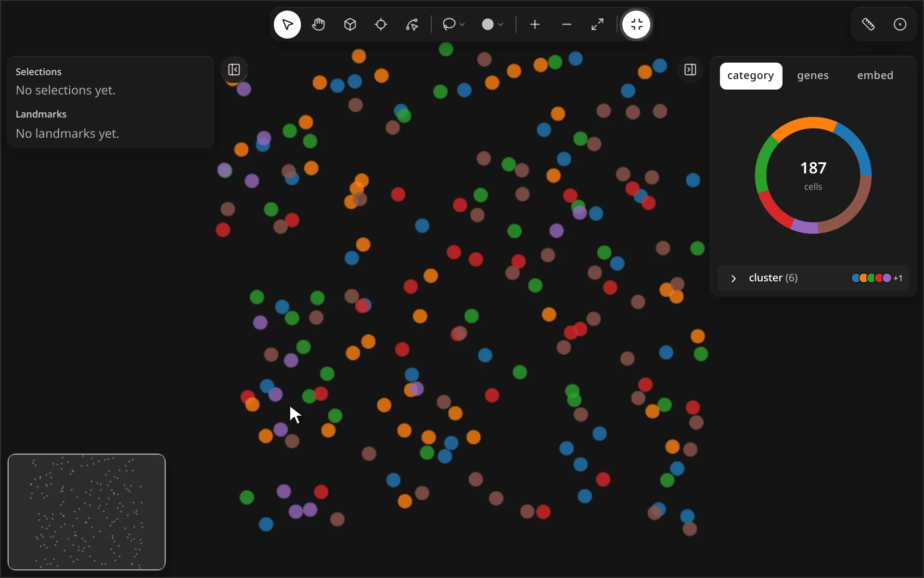Select the arrow pointer tool
Viewport: 924px width, 578px height.
[x=287, y=25]
